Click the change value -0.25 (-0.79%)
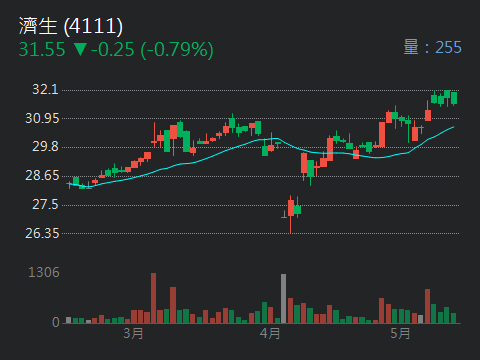Screen dimensions: 480x360 (152, 50)
